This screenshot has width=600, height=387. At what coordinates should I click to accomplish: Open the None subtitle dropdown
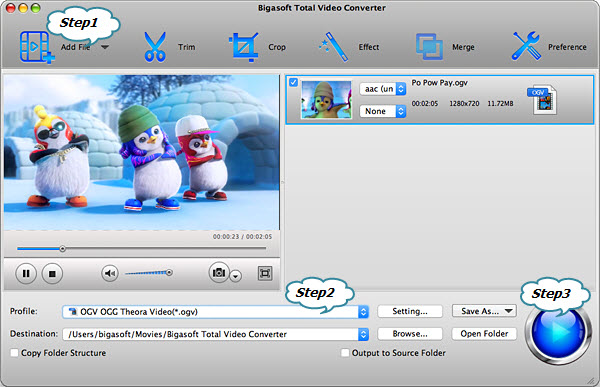(x=383, y=111)
